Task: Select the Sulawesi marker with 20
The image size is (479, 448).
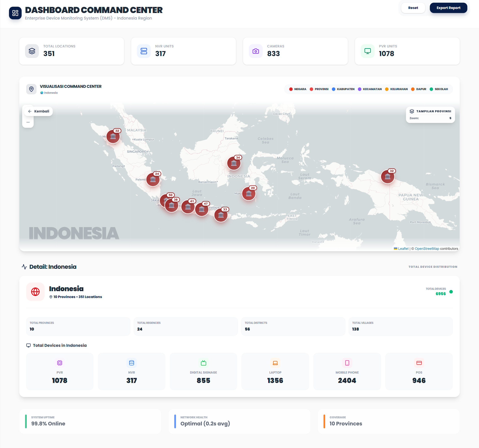Action: tap(249, 194)
